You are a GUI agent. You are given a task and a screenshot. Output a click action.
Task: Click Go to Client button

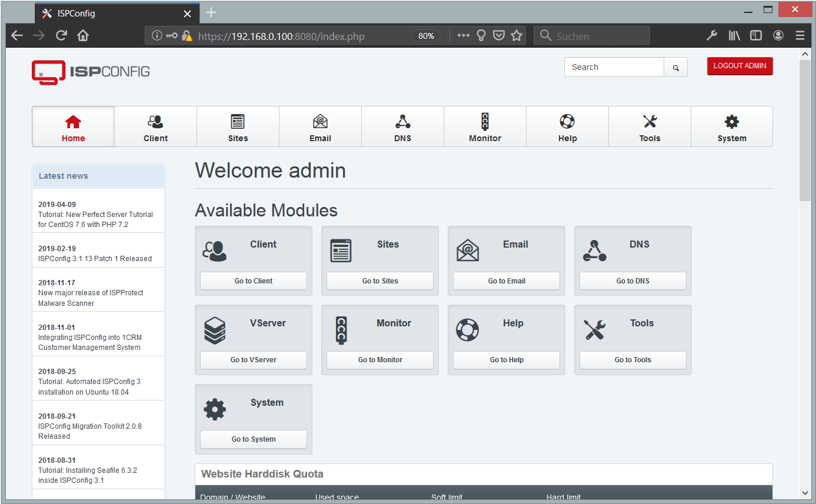coord(254,281)
